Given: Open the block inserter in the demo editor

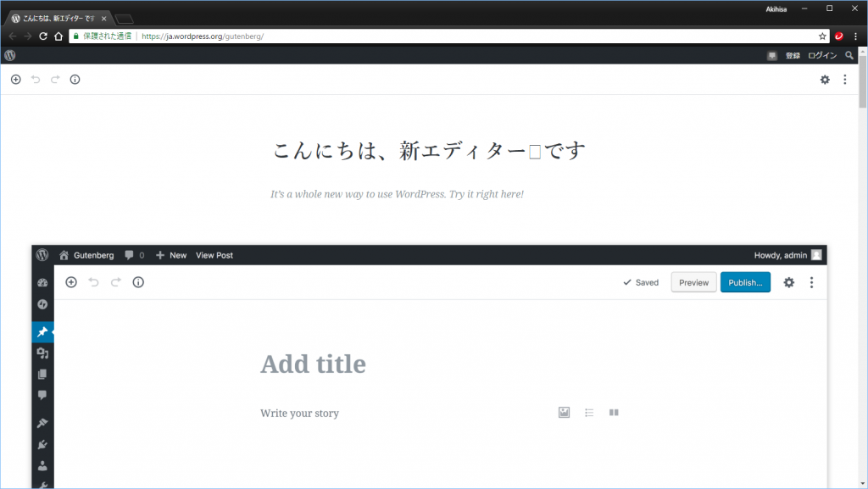Looking at the screenshot, I should [71, 281].
